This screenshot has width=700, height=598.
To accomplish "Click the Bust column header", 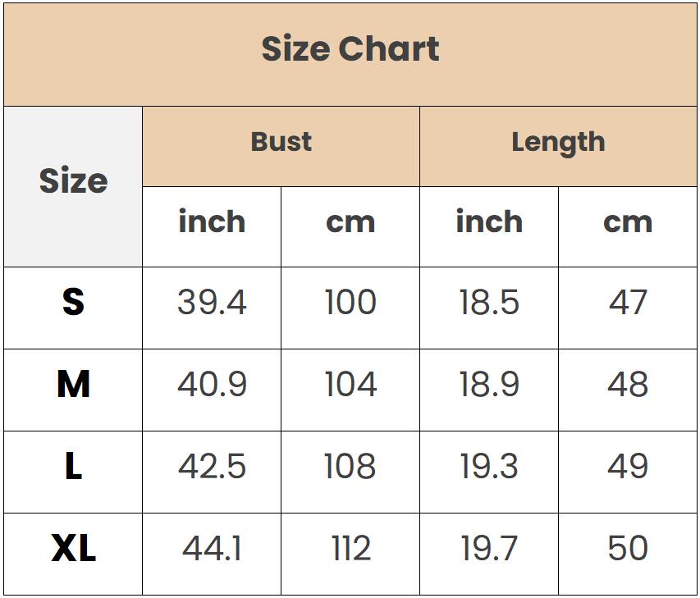I will click(x=281, y=146).
